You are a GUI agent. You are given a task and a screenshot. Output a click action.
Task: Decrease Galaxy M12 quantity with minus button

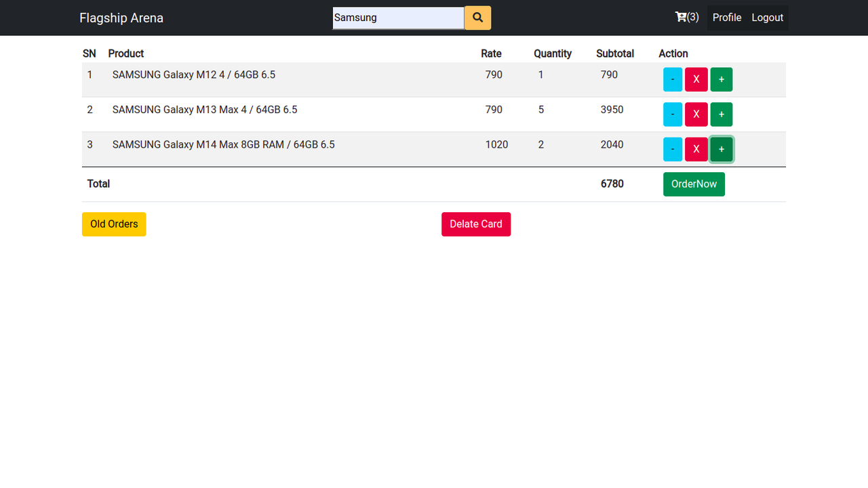(672, 79)
